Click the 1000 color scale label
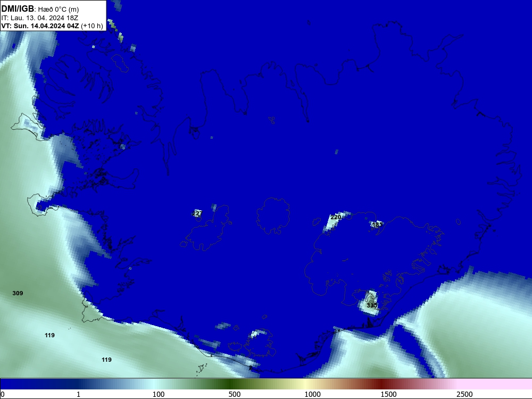This screenshot has width=532, height=399. coord(312,394)
